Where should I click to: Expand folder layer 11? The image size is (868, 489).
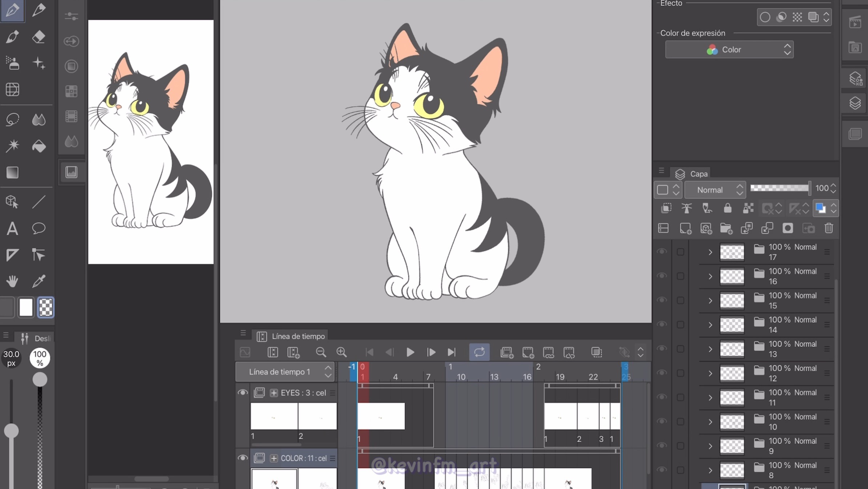pos(710,397)
